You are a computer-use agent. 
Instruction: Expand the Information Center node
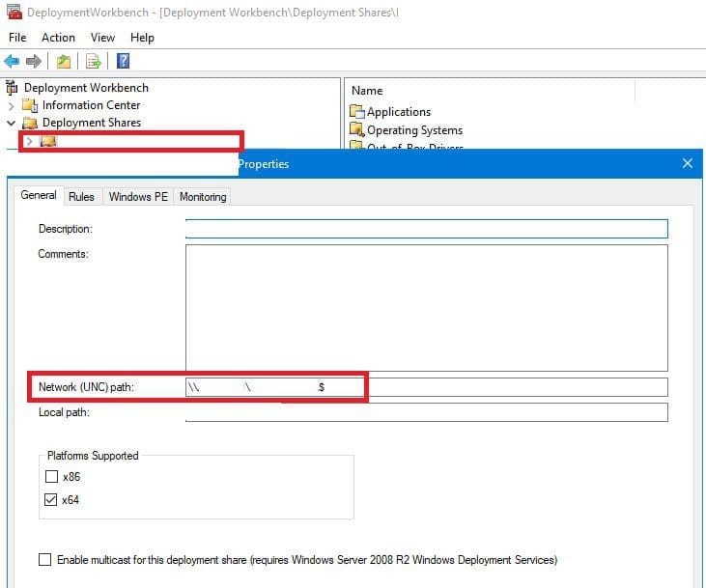click(12, 106)
